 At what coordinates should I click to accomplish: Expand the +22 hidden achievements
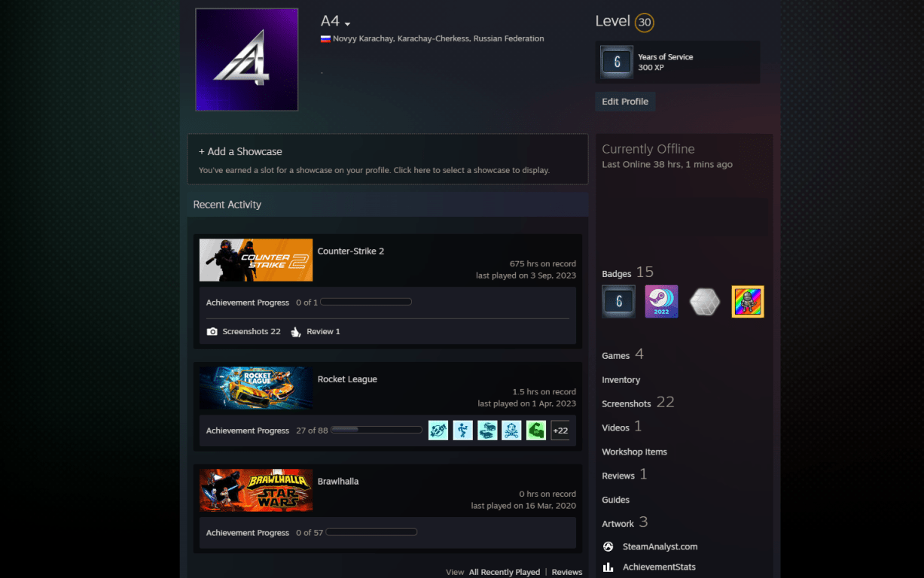pyautogui.click(x=560, y=430)
